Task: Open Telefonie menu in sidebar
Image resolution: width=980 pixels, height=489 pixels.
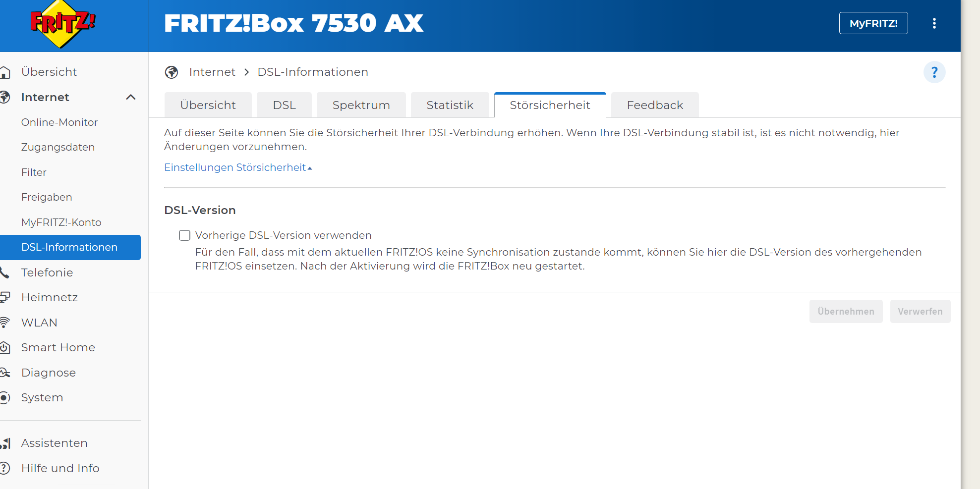Action: point(47,272)
